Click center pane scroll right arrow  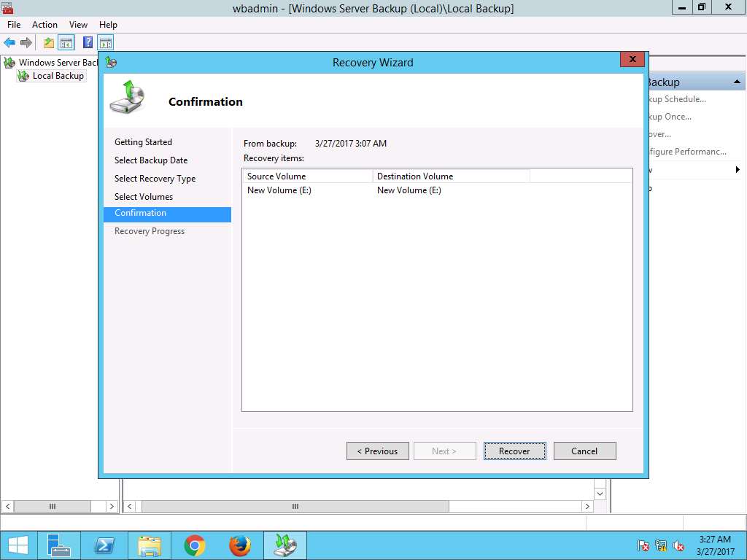pyautogui.click(x=587, y=506)
